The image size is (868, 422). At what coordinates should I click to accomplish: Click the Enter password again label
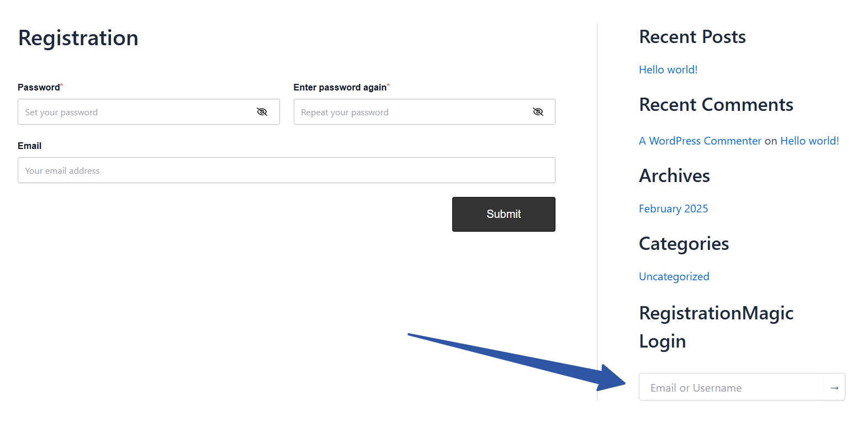point(340,87)
